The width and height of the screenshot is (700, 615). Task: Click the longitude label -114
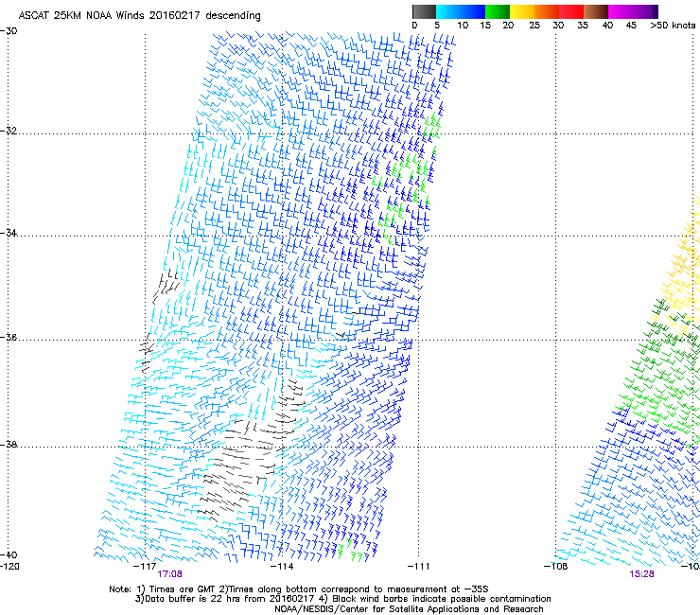(x=282, y=567)
